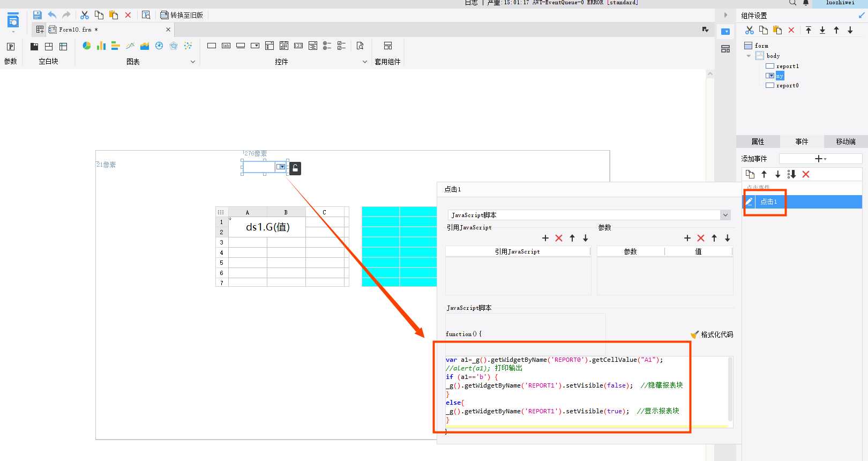Image resolution: width=868 pixels, height=461 pixels.
Task: Insert column chart from chart toolbar
Action: coord(101,46)
